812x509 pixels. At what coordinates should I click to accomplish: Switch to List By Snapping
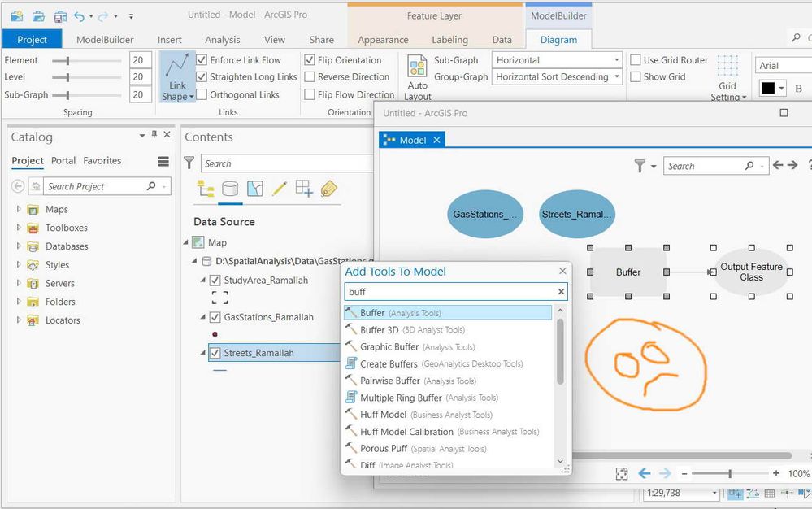[x=304, y=189]
